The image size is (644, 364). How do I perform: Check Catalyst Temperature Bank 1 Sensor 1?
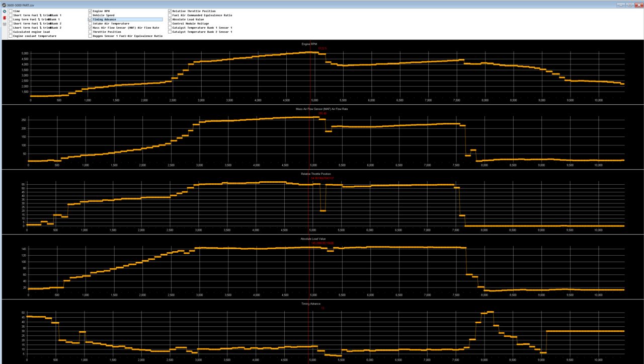pyautogui.click(x=170, y=28)
